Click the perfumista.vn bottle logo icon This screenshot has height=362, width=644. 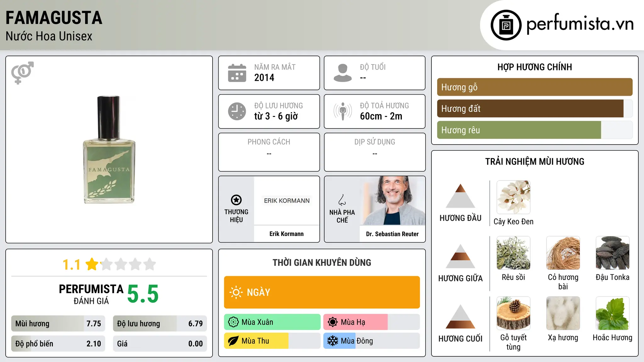[x=506, y=25]
